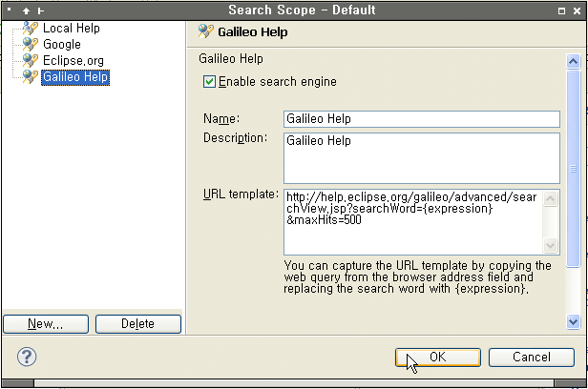The image size is (588, 389).
Task: Click the URL capture hint text
Action: click(x=417, y=277)
